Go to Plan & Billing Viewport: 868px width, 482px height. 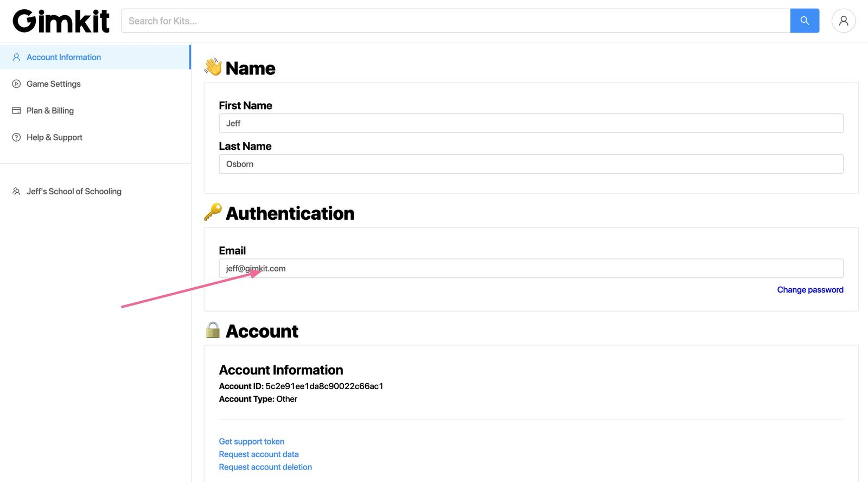tap(95, 110)
